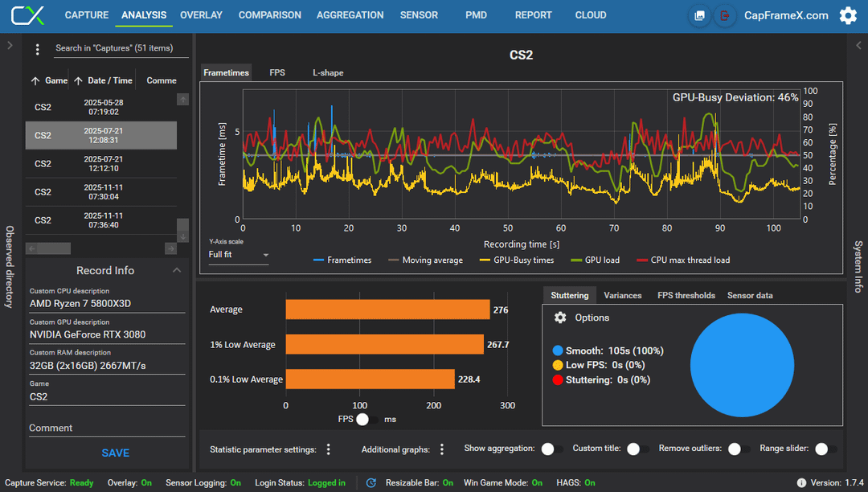Collapse the Record Info panel

coord(177,270)
